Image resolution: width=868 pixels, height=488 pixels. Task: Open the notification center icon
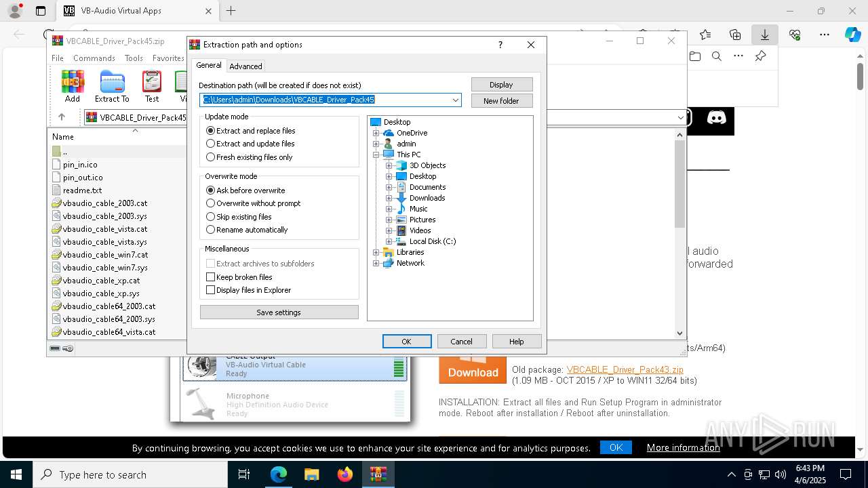pos(846,474)
